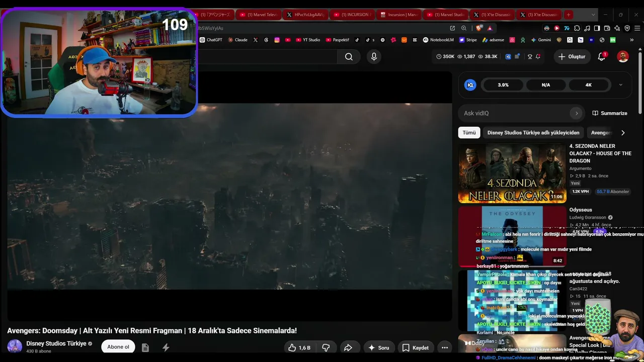Switch to the HPvcYvLbgAAVjy X tab
The image size is (644, 362).
click(305, 15)
